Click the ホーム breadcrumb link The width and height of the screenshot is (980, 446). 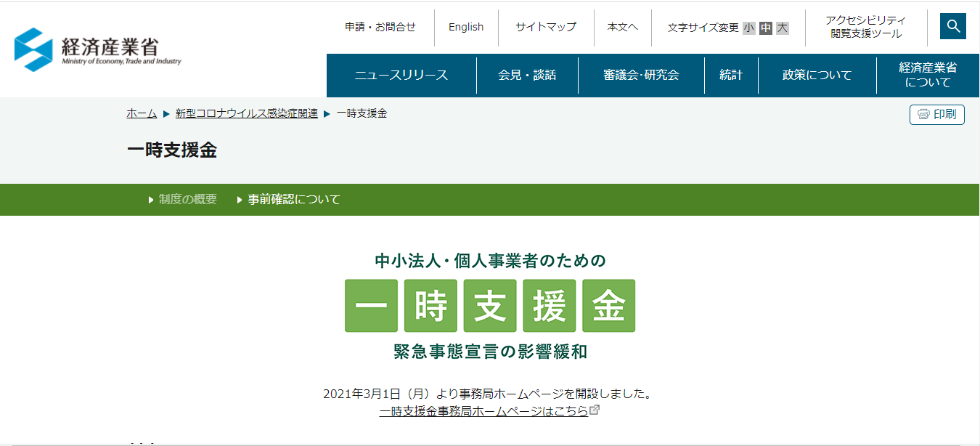[142, 113]
